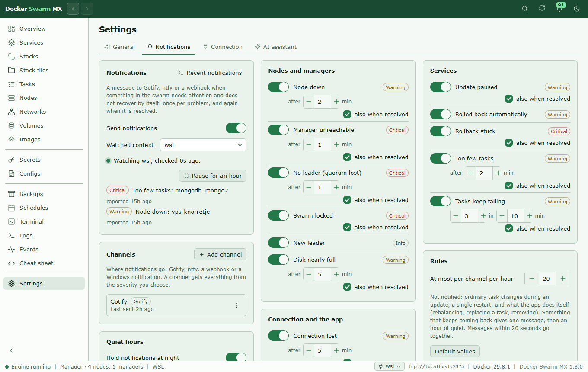
Task: Toggle the New leader alert
Action: [x=278, y=243]
